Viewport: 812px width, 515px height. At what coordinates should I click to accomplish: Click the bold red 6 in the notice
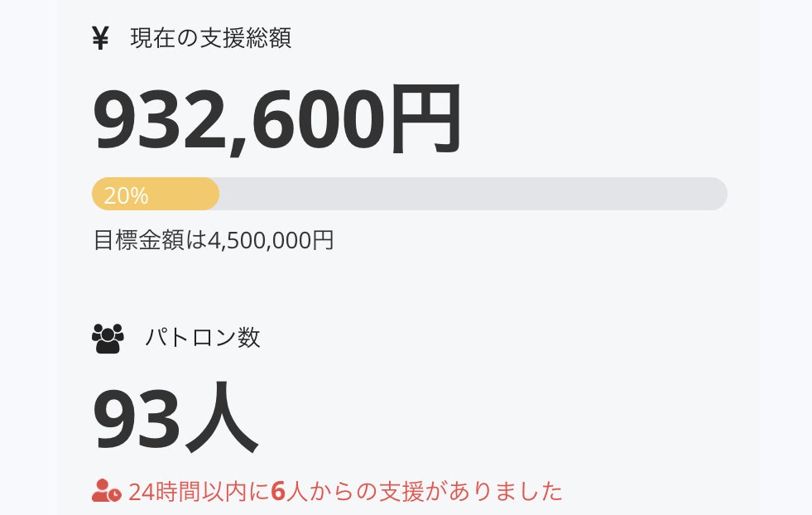278,491
